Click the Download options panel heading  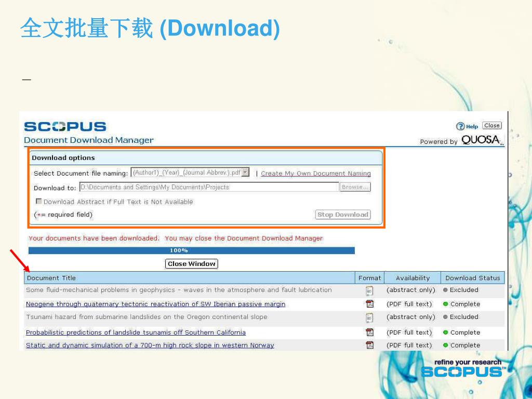coord(63,158)
